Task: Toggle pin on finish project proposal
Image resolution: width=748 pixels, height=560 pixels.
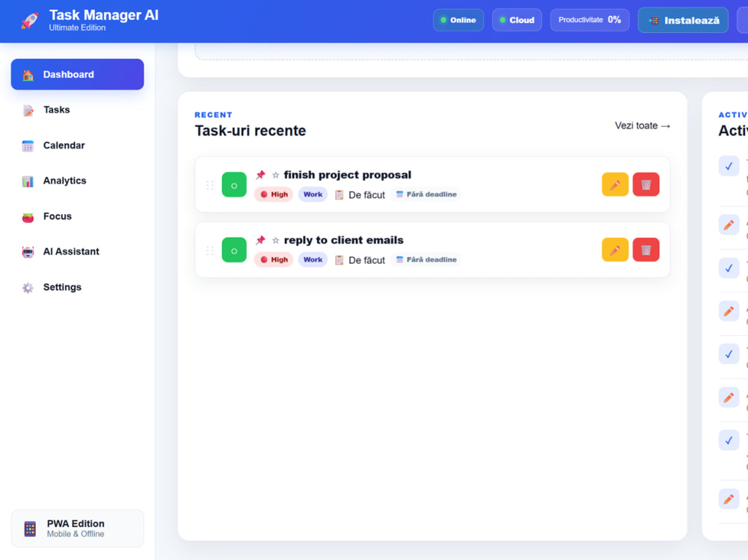Action: click(x=260, y=175)
